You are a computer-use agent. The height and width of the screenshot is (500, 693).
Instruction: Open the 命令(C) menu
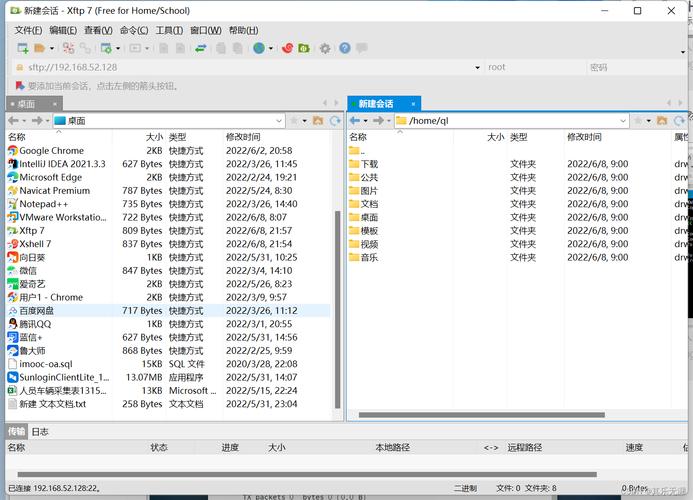click(134, 30)
